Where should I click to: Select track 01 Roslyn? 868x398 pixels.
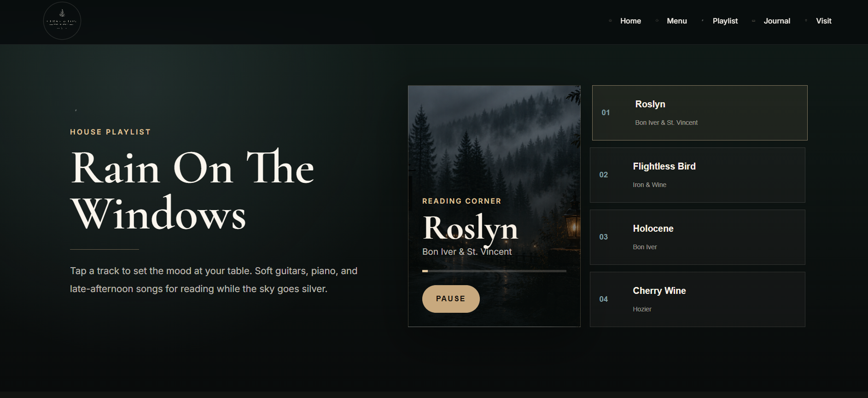pos(699,113)
